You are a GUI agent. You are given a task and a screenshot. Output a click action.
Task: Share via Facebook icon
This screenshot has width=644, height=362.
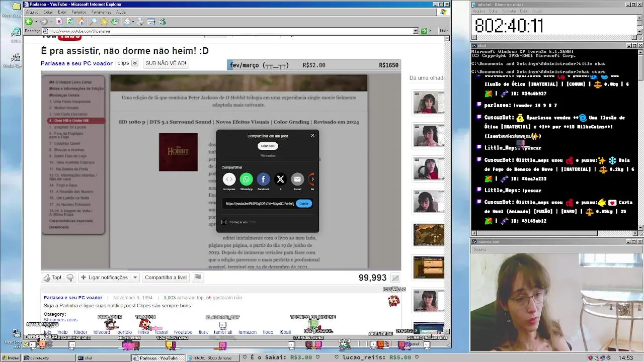click(x=263, y=179)
